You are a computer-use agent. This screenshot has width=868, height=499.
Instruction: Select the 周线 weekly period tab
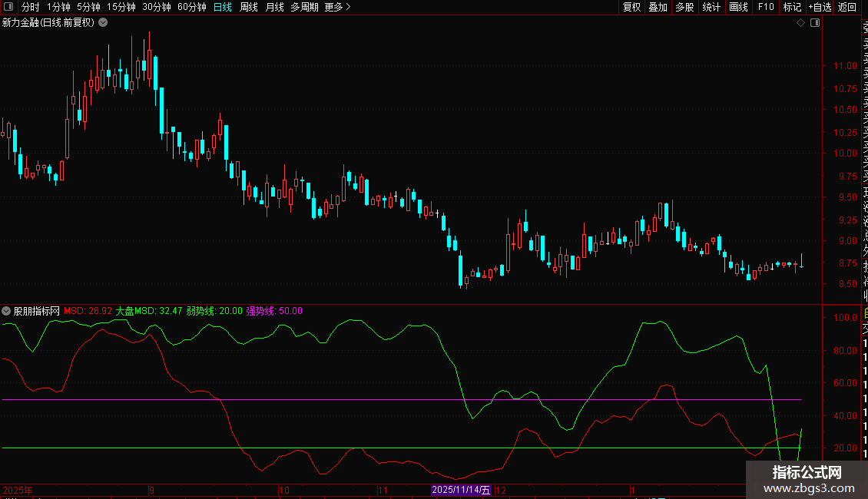[249, 7]
